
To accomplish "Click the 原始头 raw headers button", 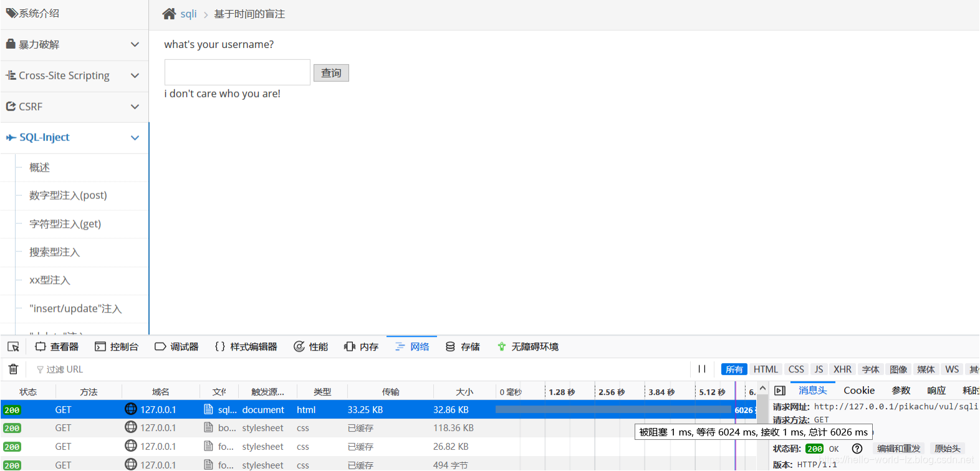I will (x=947, y=449).
